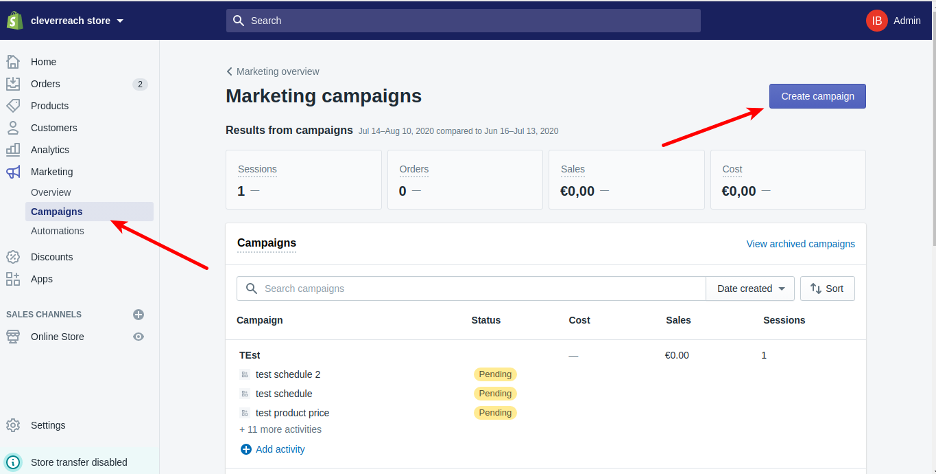Add a sales channel with plus icon

pos(139,314)
